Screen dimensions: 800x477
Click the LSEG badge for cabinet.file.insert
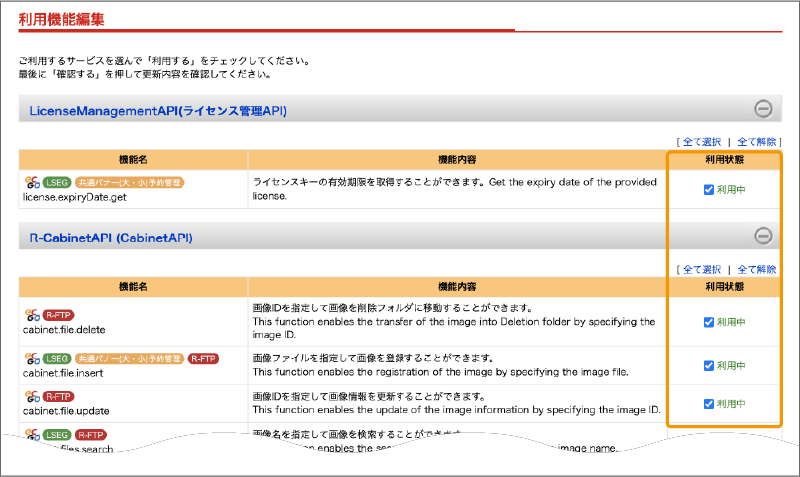[57, 359]
